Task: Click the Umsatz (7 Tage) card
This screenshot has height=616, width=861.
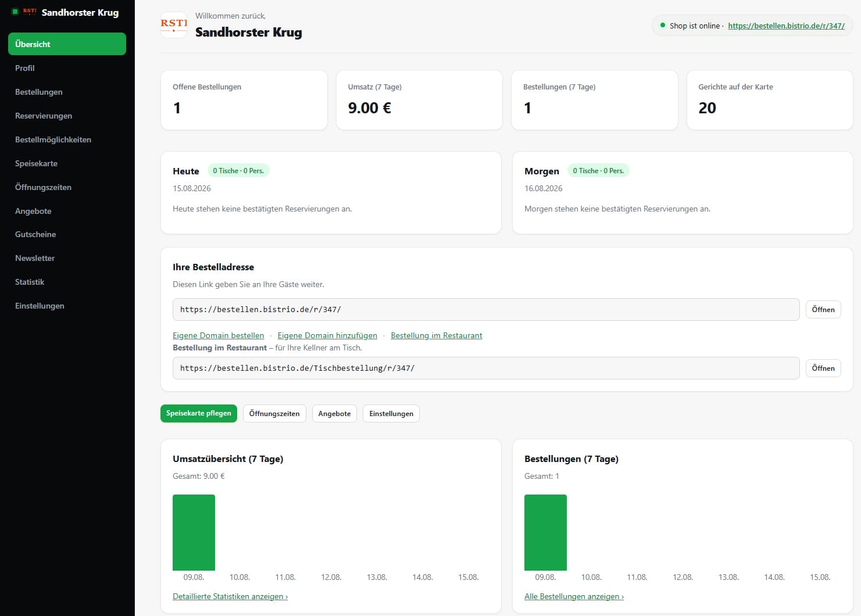Action: tap(419, 100)
